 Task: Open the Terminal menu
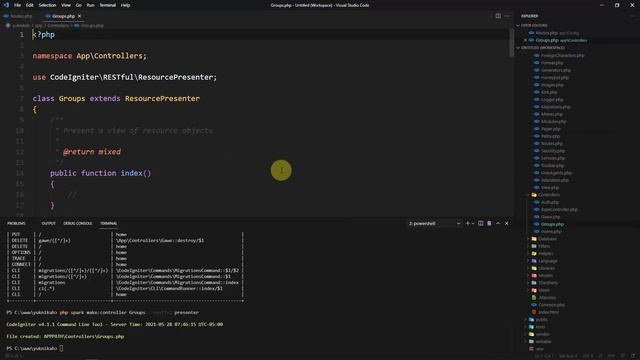pos(108,5)
